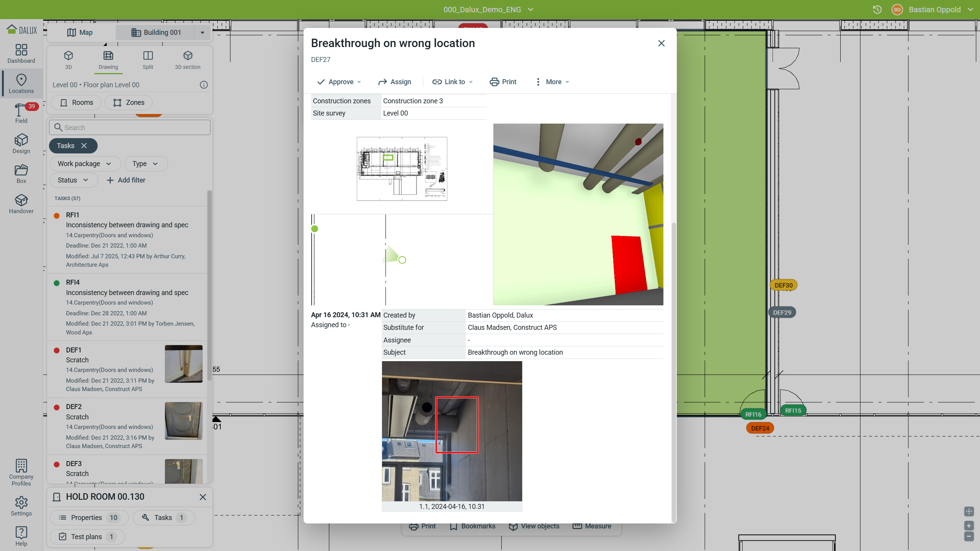Open room Test plans
Screen dimensions: 980x551
pos(87,537)
